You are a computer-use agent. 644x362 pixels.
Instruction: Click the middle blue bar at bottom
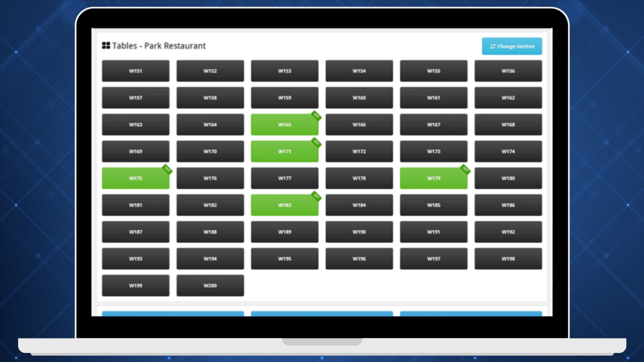[322, 314]
